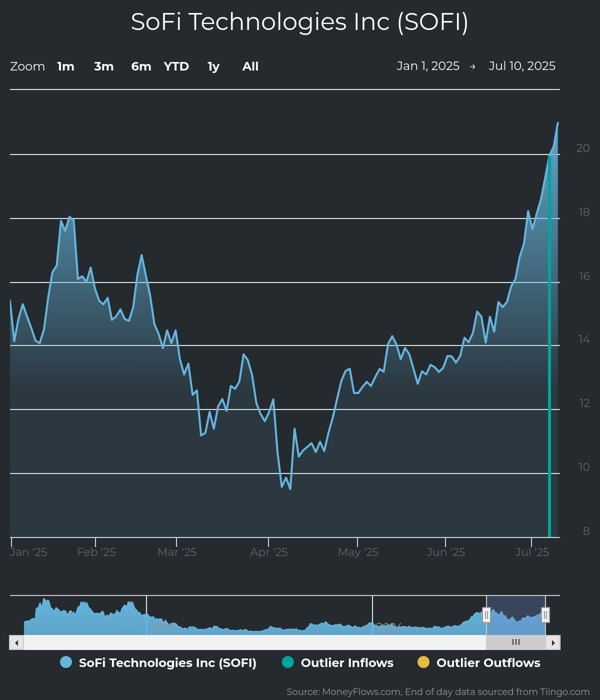Select the YTD zoom preset
600x700 pixels.
[176, 66]
